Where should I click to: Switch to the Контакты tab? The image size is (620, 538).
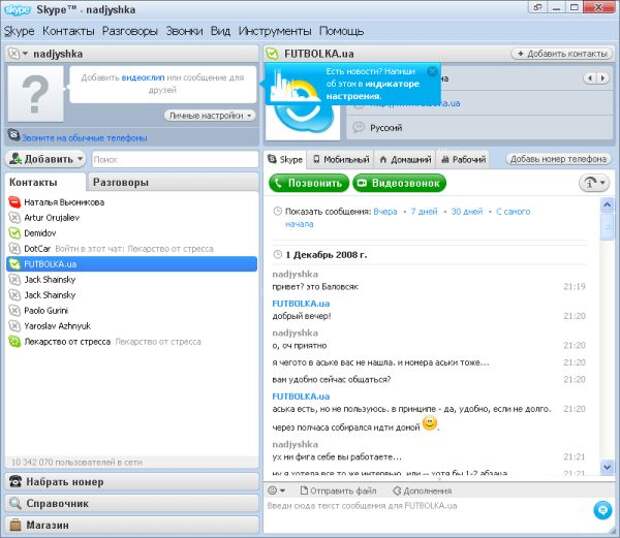coord(45,182)
